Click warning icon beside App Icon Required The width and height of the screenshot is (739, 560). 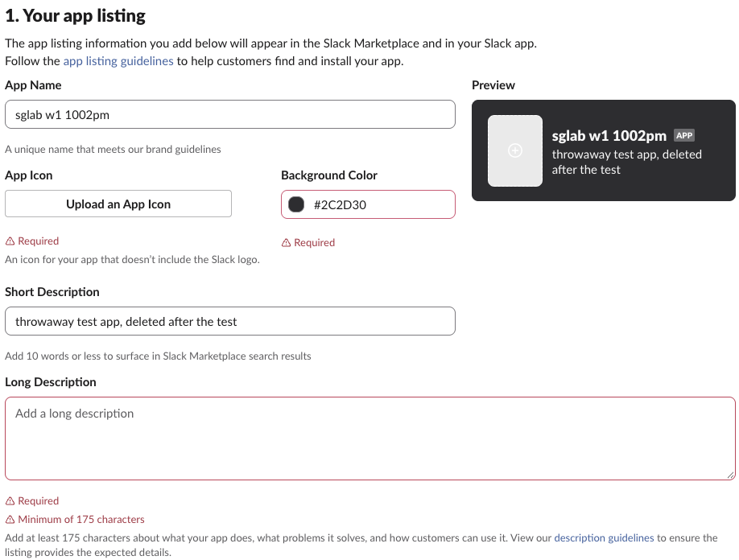coord(10,241)
